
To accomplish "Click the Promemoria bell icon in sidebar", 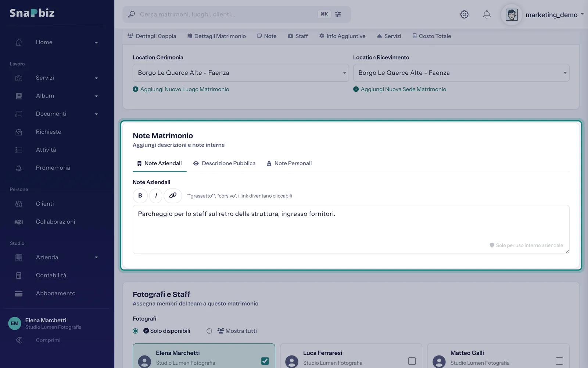I will click(x=19, y=168).
